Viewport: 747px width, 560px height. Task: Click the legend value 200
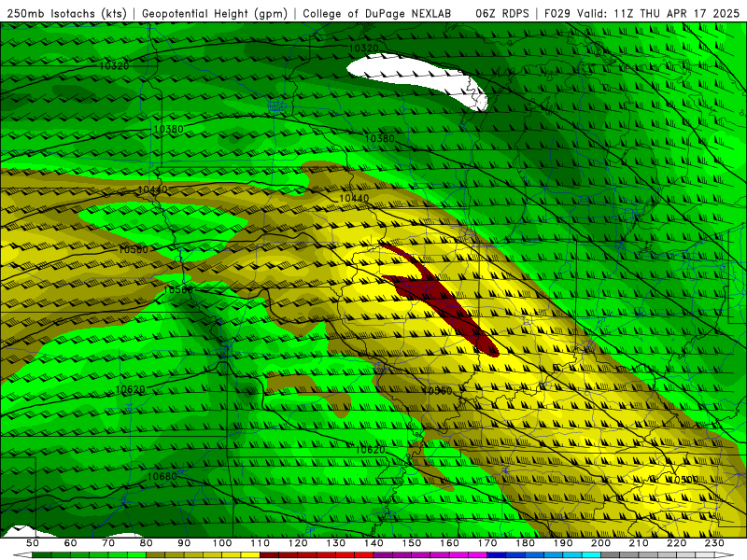pos(600,543)
